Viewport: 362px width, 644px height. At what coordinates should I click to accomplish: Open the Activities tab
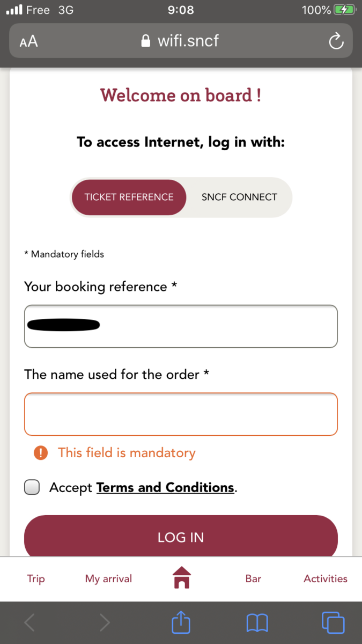click(x=326, y=579)
